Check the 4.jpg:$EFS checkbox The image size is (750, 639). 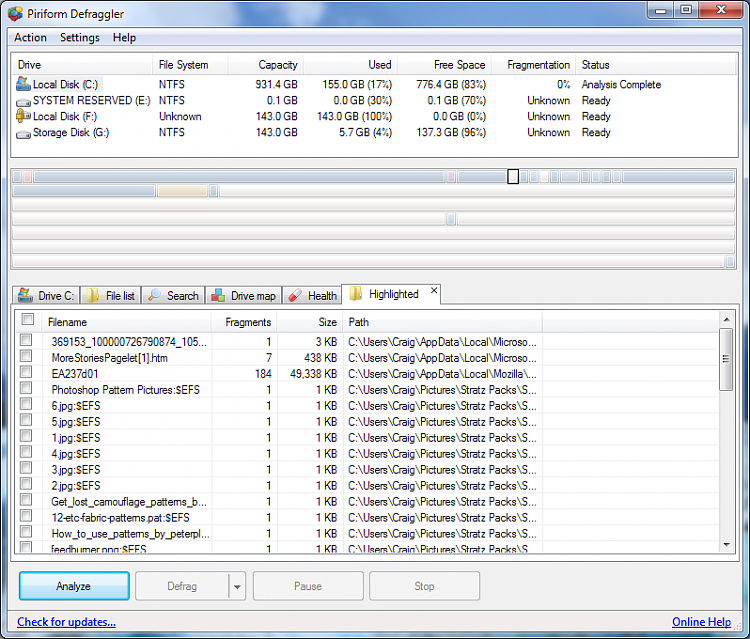tap(26, 452)
